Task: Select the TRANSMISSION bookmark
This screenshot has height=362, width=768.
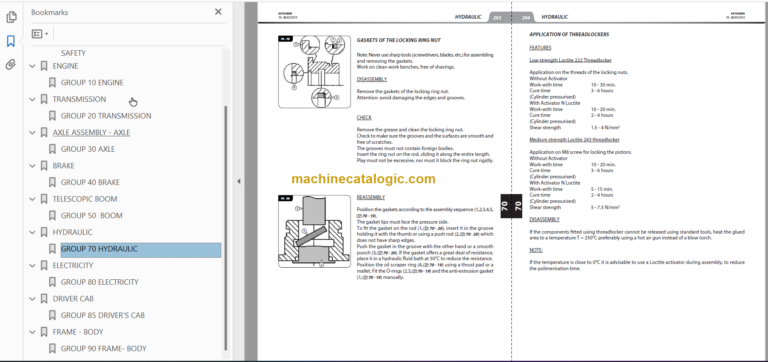Action: pyautogui.click(x=79, y=99)
